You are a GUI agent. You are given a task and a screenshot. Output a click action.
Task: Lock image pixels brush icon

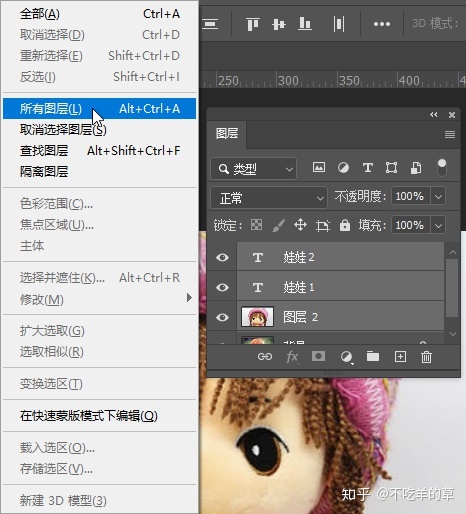278,225
